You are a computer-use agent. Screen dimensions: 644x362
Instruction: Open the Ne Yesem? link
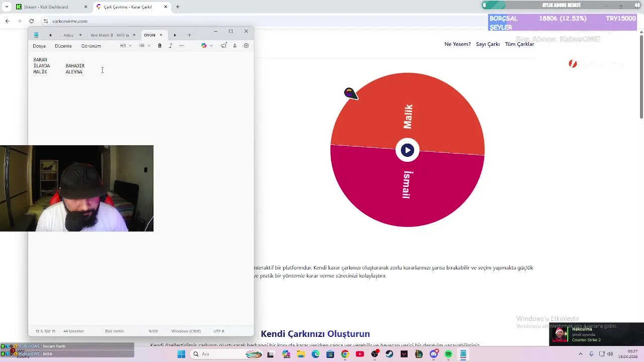[x=457, y=44]
